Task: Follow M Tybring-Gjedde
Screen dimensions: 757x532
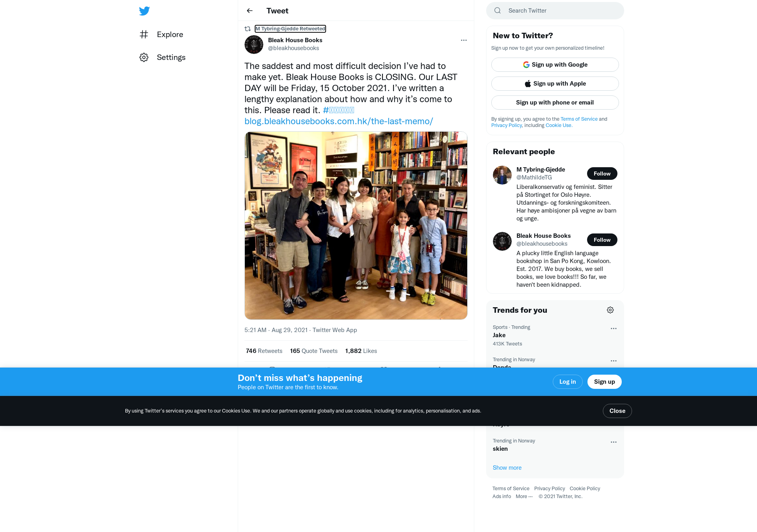Action: [602, 174]
